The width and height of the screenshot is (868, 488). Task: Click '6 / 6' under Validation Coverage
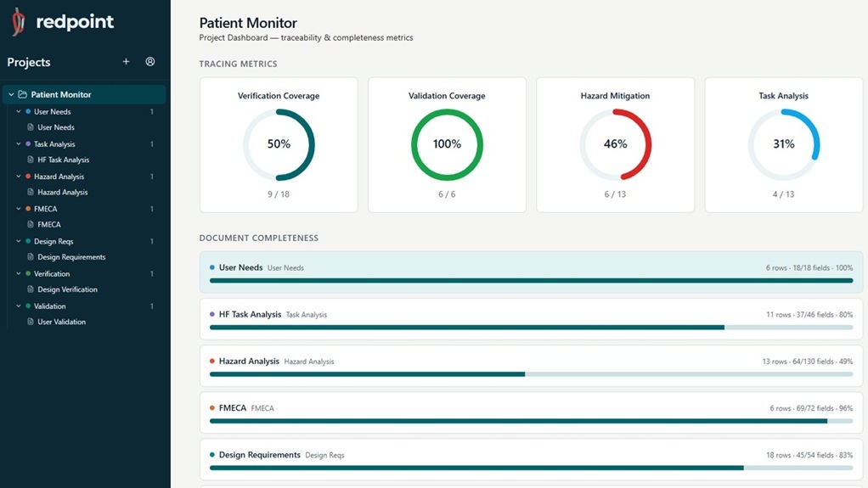click(447, 194)
